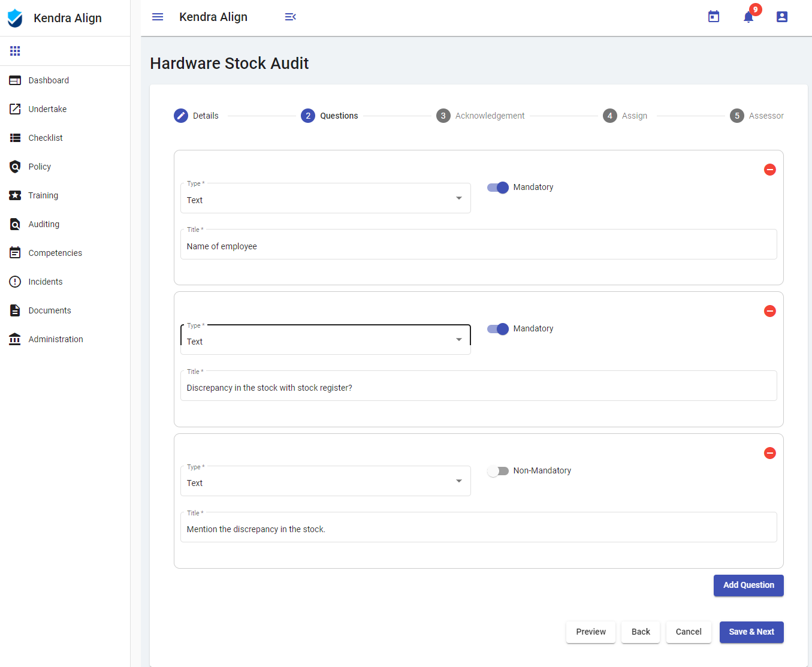
Task: Click the hamburger menu icon
Action: 158,17
